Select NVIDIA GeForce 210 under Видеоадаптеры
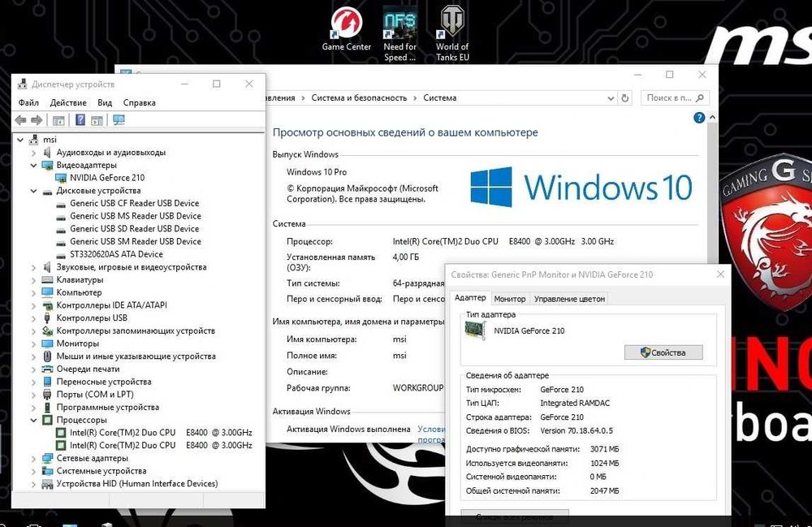 (107, 178)
